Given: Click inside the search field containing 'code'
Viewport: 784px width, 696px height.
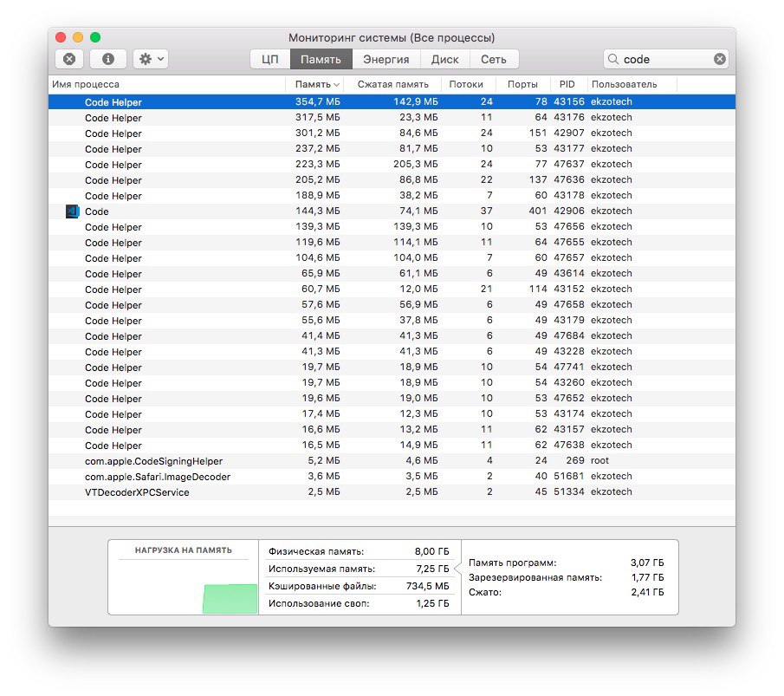Looking at the screenshot, I should 666,59.
